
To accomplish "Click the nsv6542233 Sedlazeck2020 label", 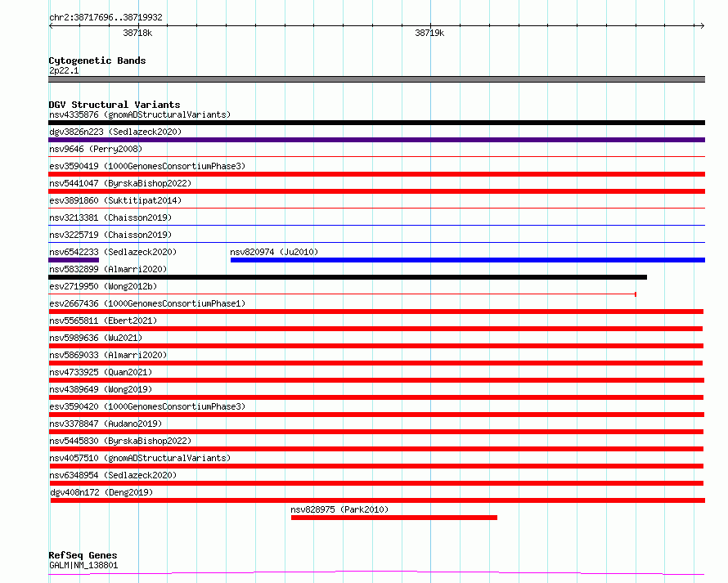I will 113,252.
